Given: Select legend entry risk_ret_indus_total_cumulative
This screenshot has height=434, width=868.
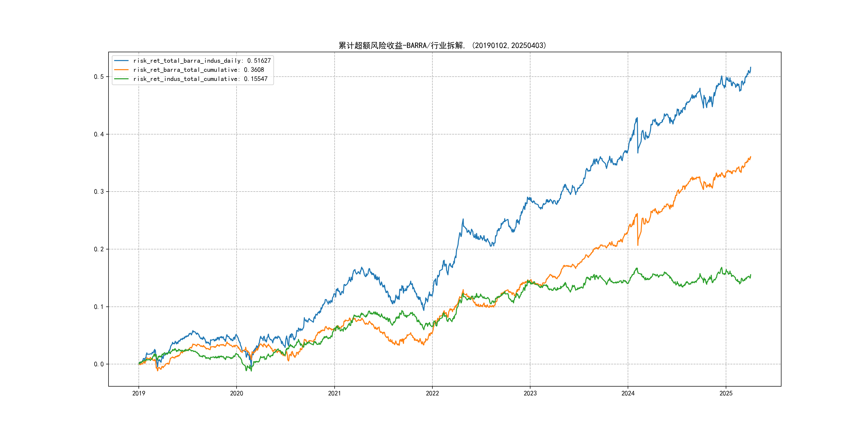Looking at the screenshot, I should 200,79.
